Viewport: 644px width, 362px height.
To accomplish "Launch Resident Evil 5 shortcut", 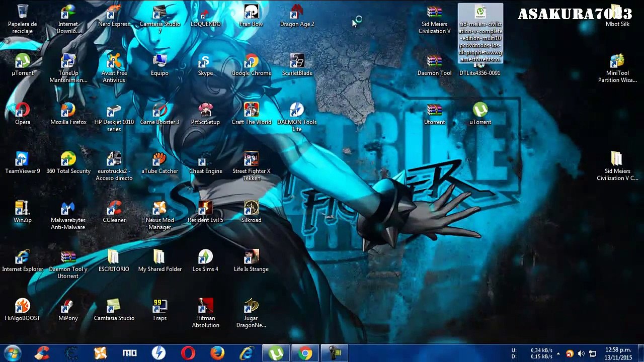I will click(x=205, y=212).
